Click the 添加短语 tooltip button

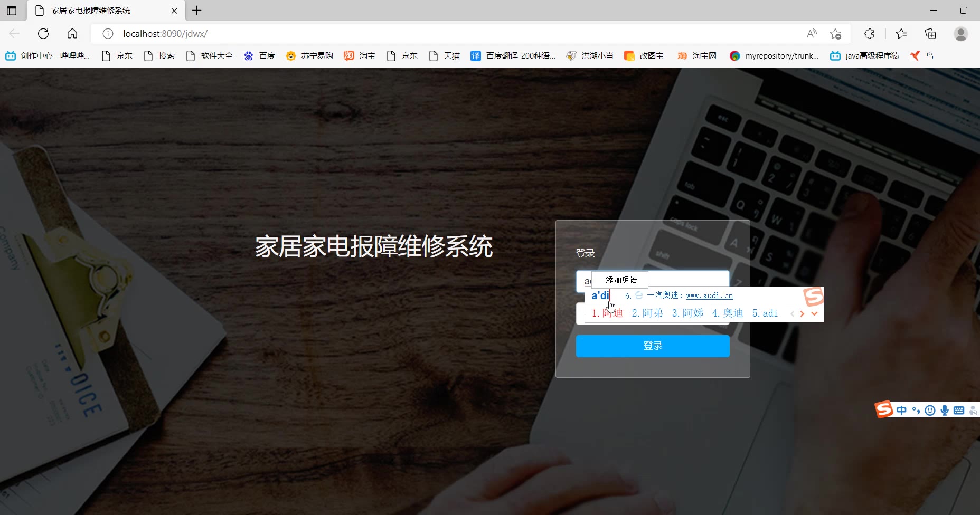click(x=620, y=280)
